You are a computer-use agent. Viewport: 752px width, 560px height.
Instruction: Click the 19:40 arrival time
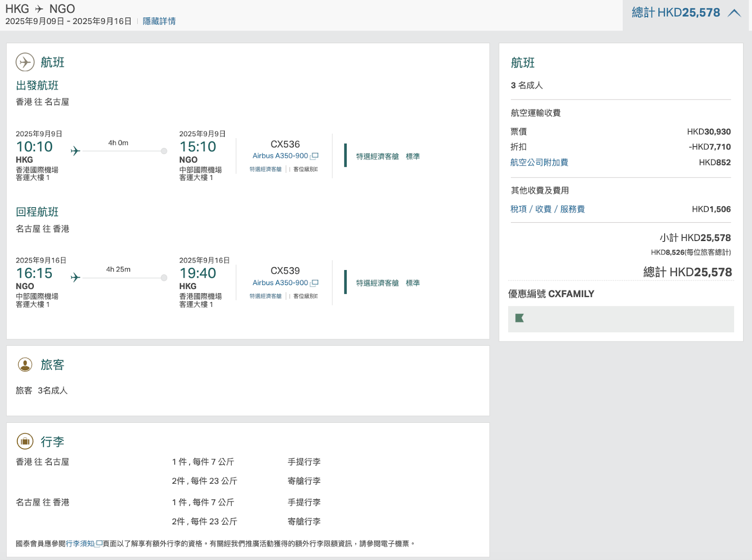(x=197, y=273)
